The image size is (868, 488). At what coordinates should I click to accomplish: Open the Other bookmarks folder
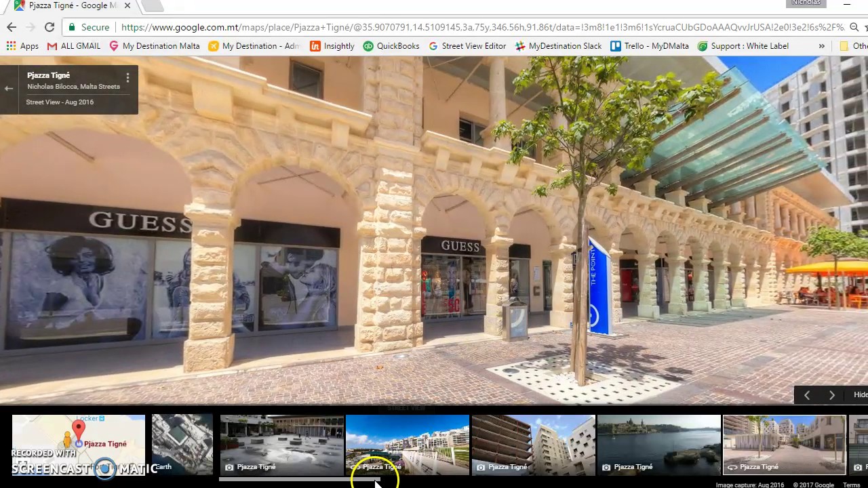point(853,46)
